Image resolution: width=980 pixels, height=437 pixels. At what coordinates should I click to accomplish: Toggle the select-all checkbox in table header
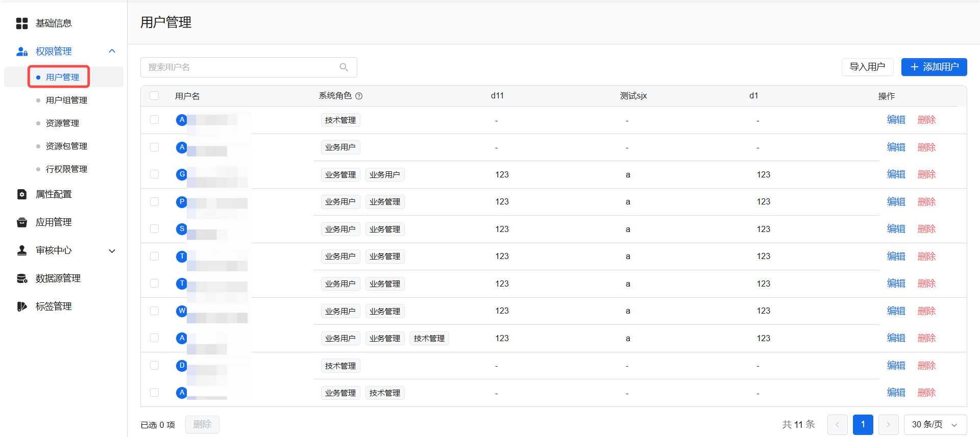154,96
